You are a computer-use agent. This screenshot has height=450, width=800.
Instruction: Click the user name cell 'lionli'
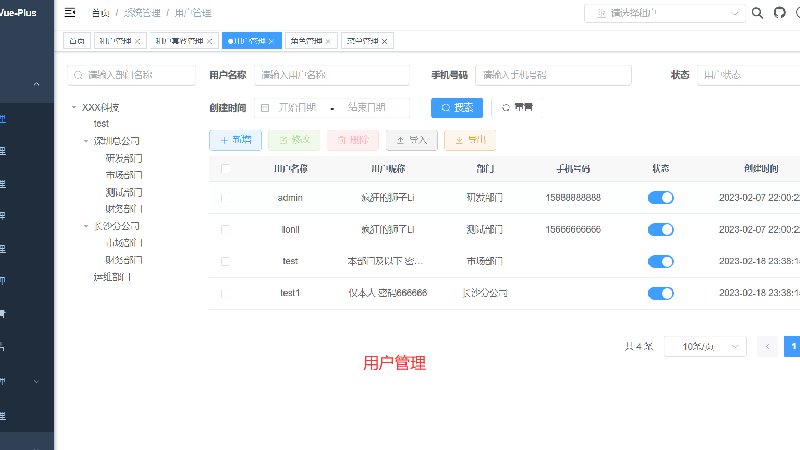click(290, 230)
